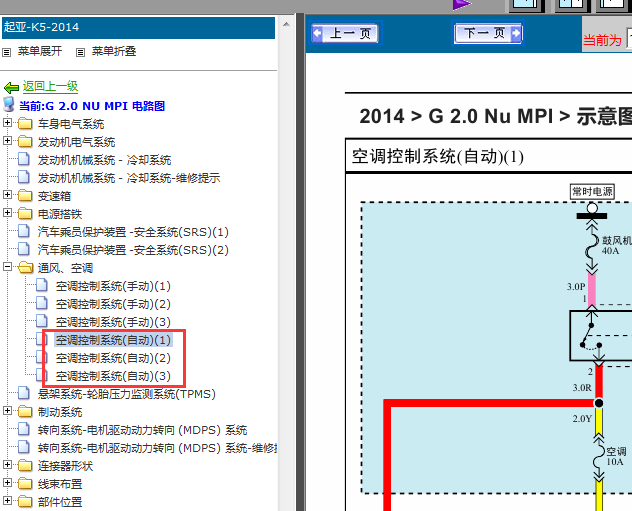Select the 制动系统 tree item
Viewport: 632px width, 511px height.
click(60, 412)
